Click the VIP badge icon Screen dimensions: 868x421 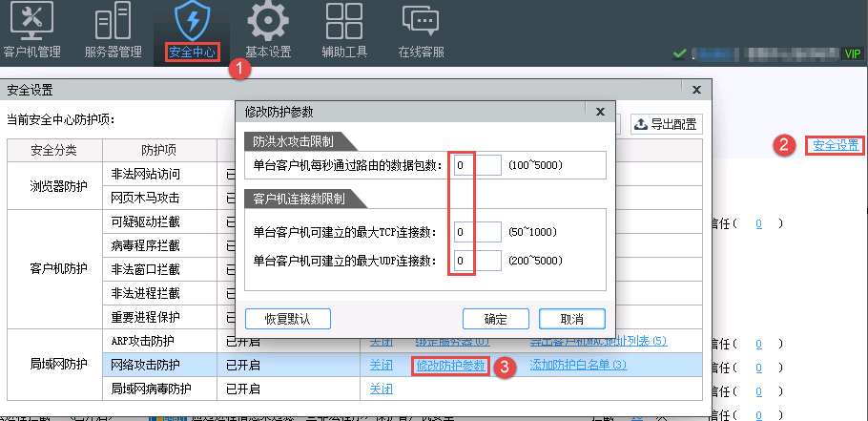(851, 53)
